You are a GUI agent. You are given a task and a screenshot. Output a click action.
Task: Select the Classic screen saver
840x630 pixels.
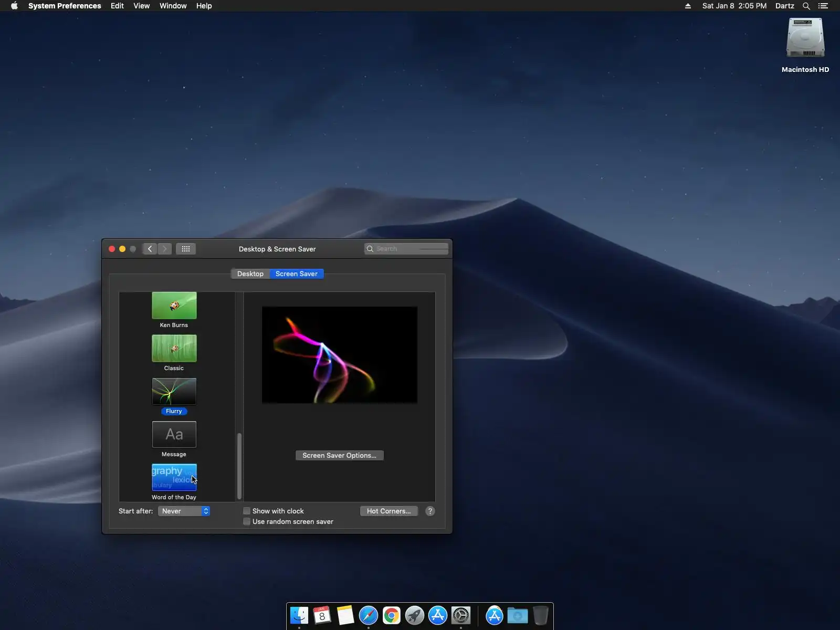click(x=174, y=349)
